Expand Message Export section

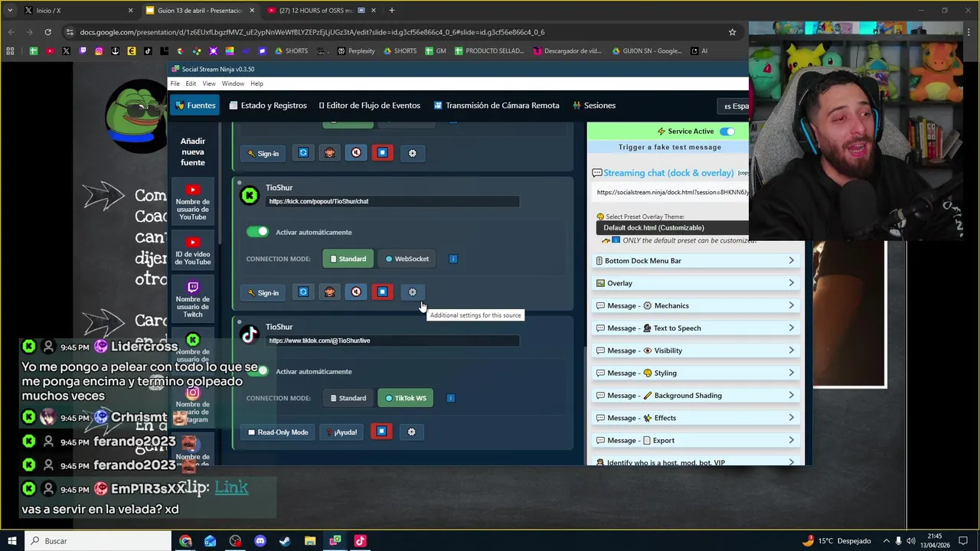click(696, 440)
